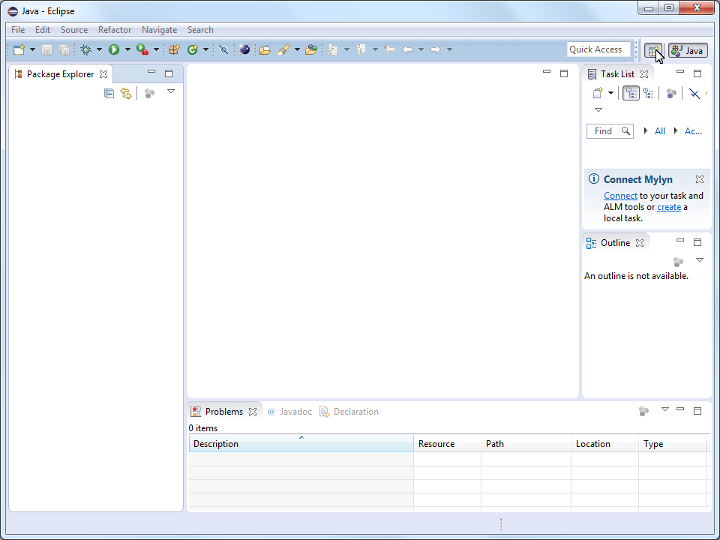The image size is (720, 540).
Task: Expand the Problems view menu triangle
Action: (x=664, y=409)
